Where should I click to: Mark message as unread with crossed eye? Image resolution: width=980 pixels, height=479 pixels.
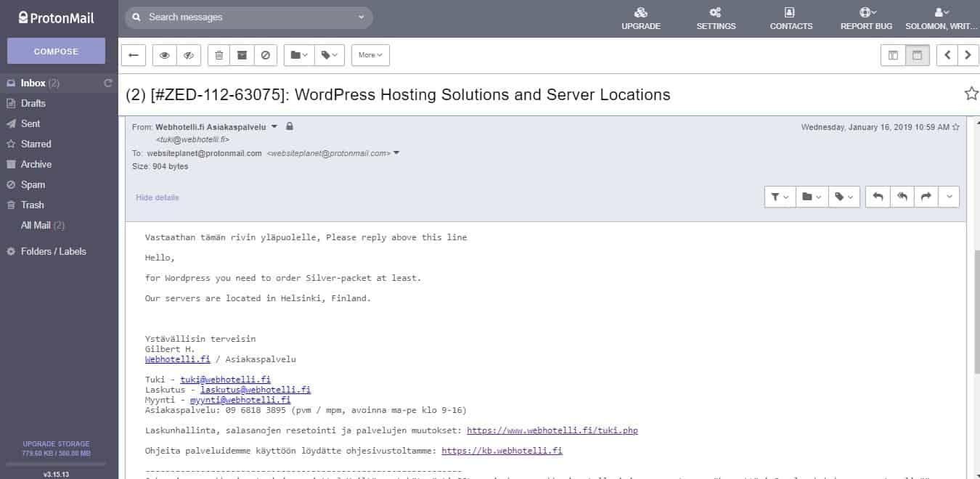point(189,55)
